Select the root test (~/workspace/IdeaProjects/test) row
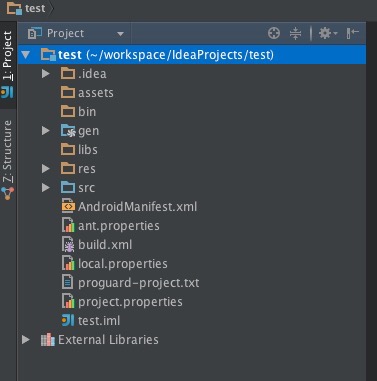The height and width of the screenshot is (381, 377). [x=192, y=54]
